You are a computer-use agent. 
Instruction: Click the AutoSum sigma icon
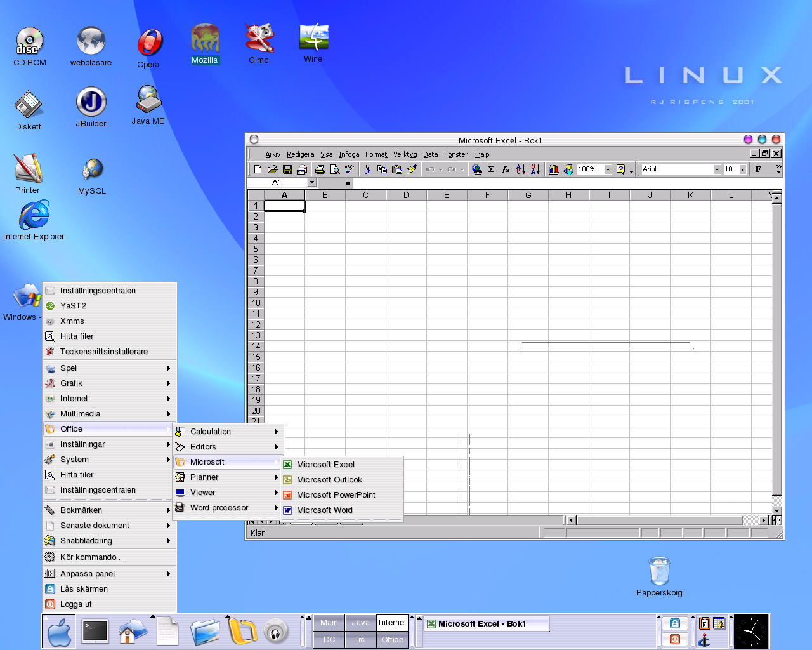coord(491,169)
